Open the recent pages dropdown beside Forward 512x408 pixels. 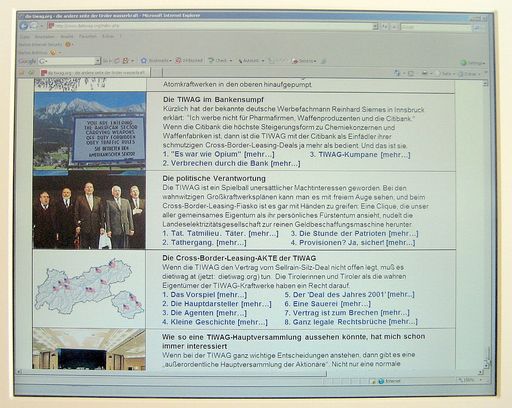pyautogui.click(x=42, y=26)
